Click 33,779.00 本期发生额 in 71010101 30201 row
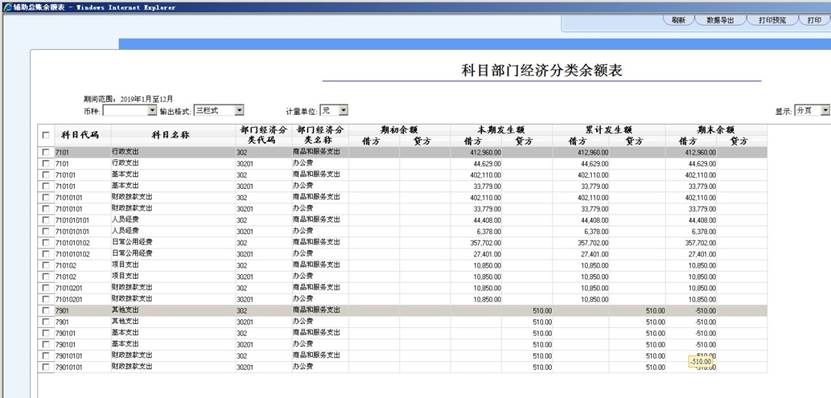 (x=487, y=209)
